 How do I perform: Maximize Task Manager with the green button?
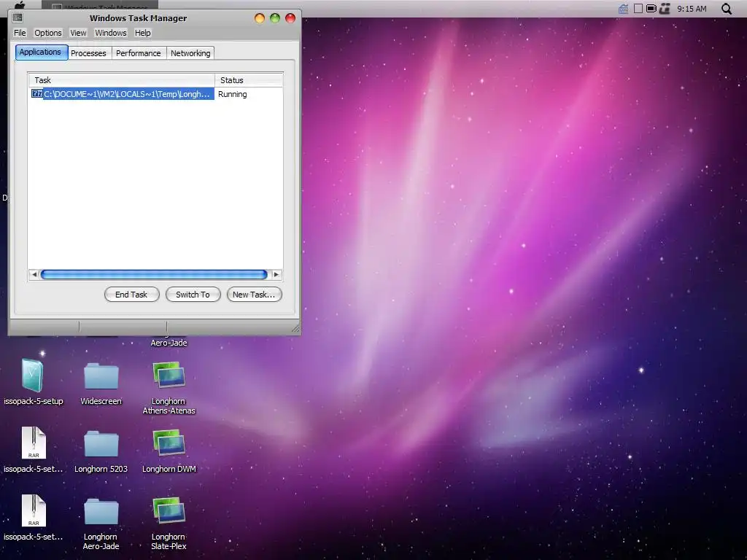point(275,18)
